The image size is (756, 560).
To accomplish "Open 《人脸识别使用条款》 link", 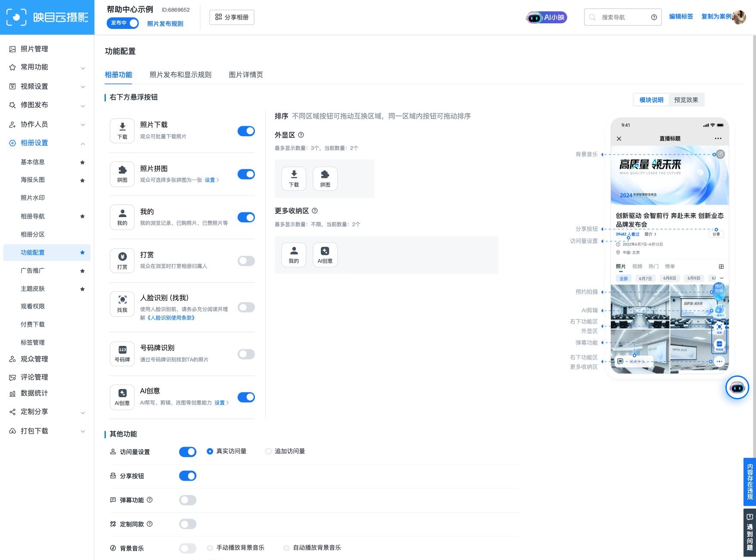I will point(170,318).
